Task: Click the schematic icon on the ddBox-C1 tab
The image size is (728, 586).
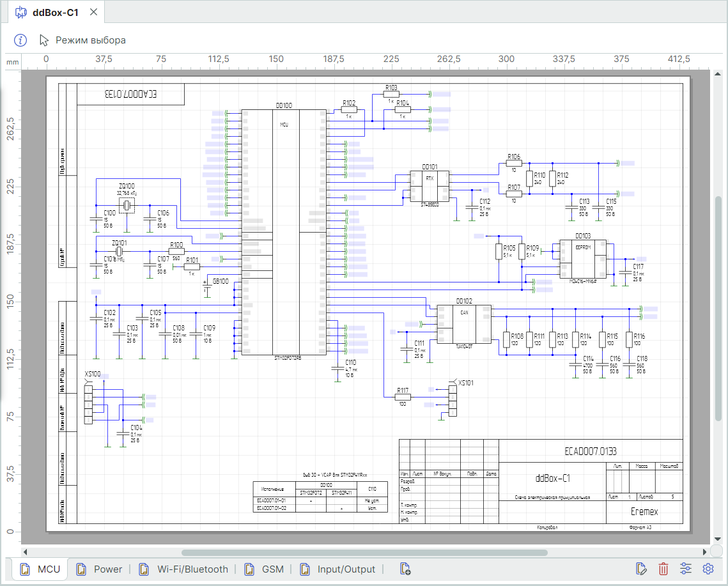Action: pos(21,12)
